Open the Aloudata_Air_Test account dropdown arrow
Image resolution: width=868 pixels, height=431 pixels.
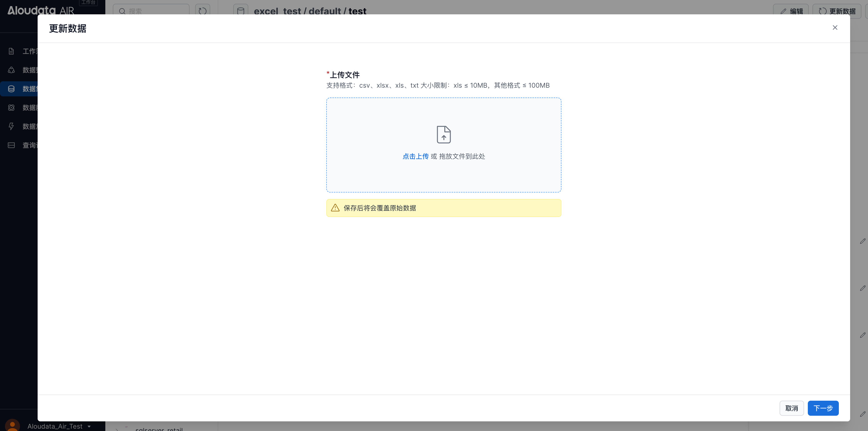(x=89, y=426)
